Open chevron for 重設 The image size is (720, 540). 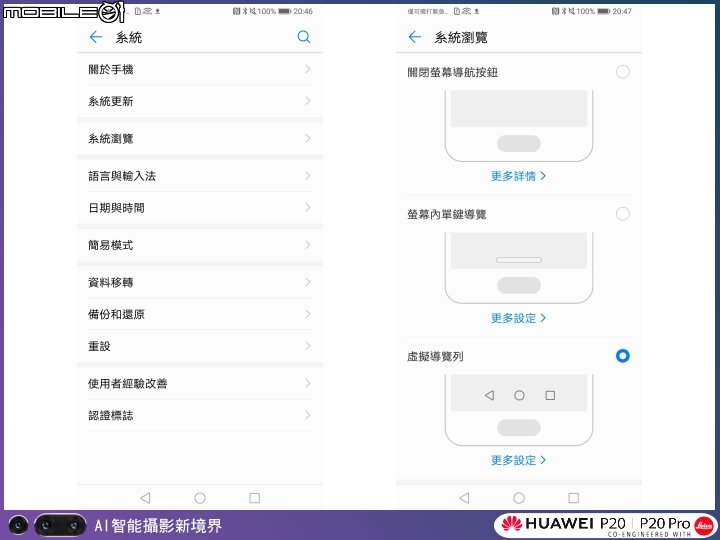[x=308, y=346]
